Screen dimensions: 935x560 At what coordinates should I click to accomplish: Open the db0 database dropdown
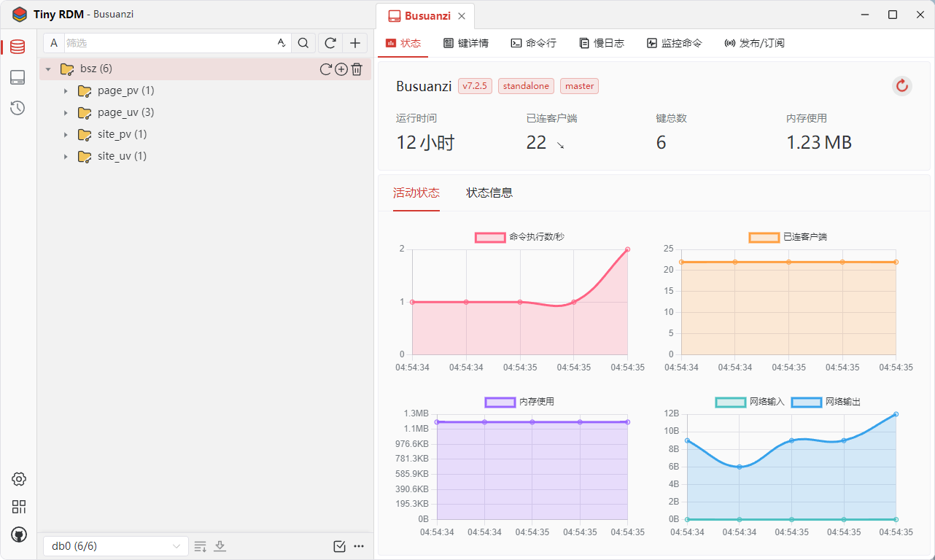(x=115, y=546)
